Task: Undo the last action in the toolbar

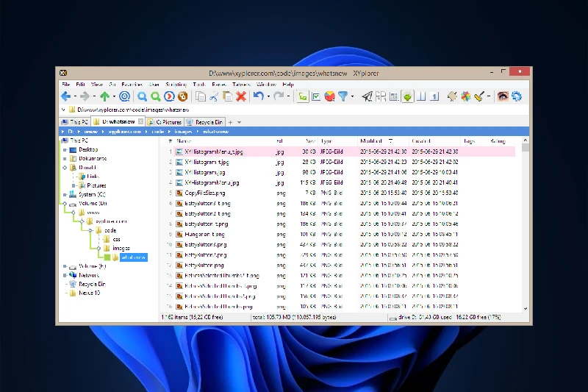Action: click(259, 97)
